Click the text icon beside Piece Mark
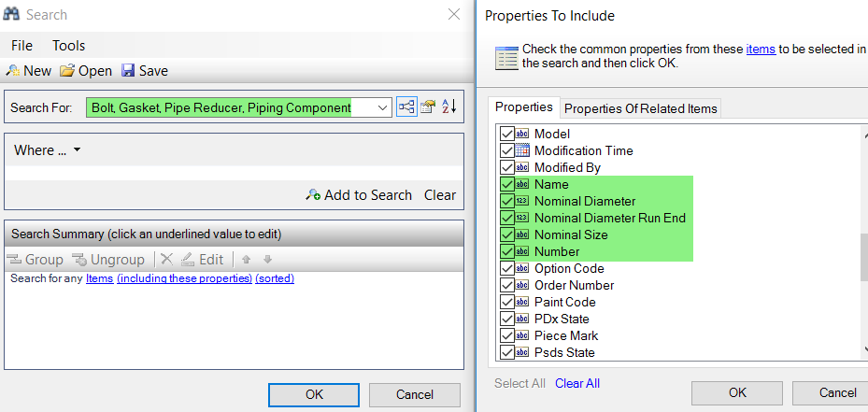Image resolution: width=868 pixels, height=412 pixels. point(522,335)
